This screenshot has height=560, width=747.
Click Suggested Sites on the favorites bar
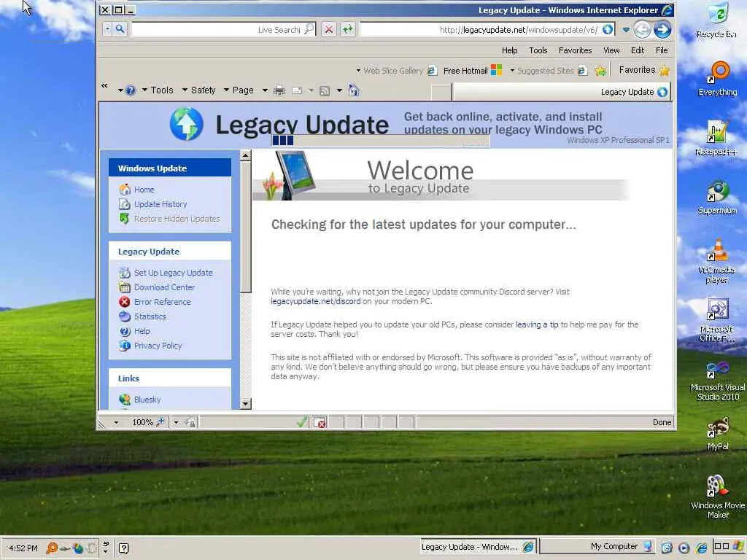[x=549, y=71]
